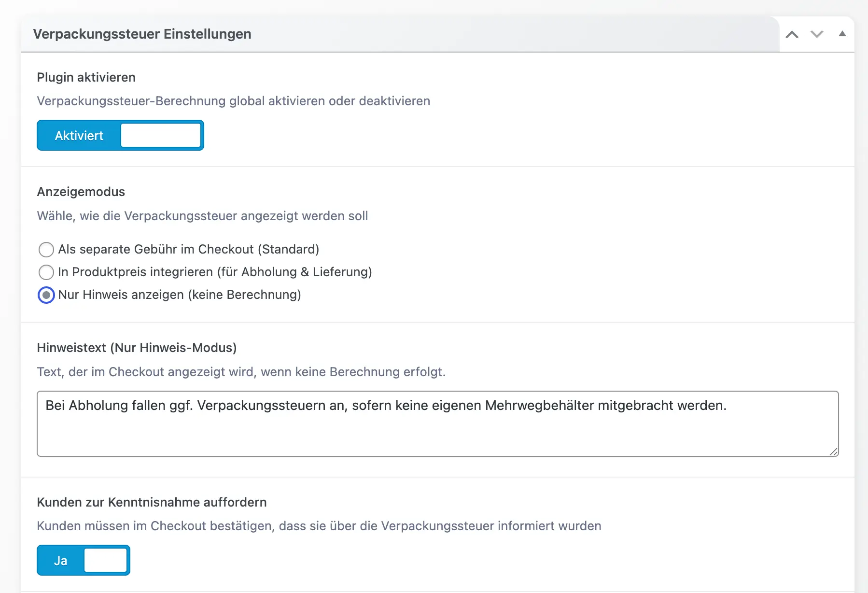Click the 'Plugin aktivieren' heading
This screenshot has width=868, height=593.
tap(85, 77)
